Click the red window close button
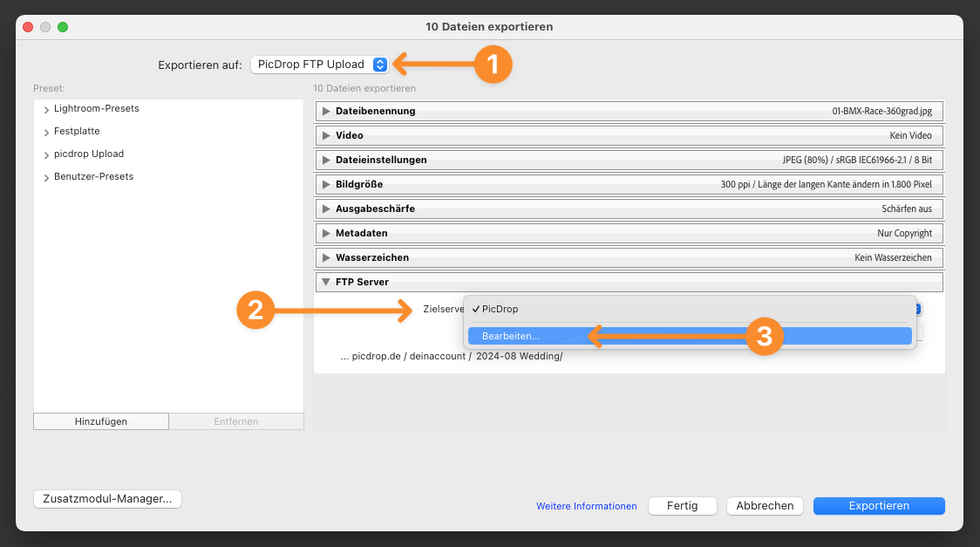 [28, 27]
